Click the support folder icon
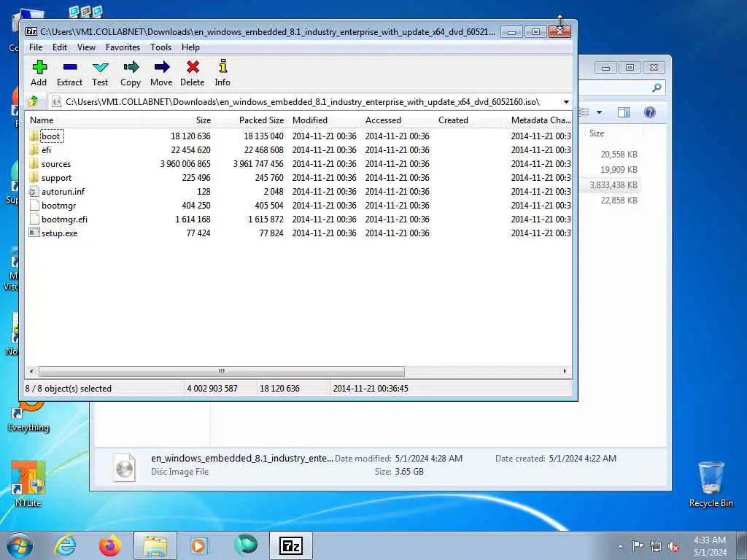 (x=34, y=178)
